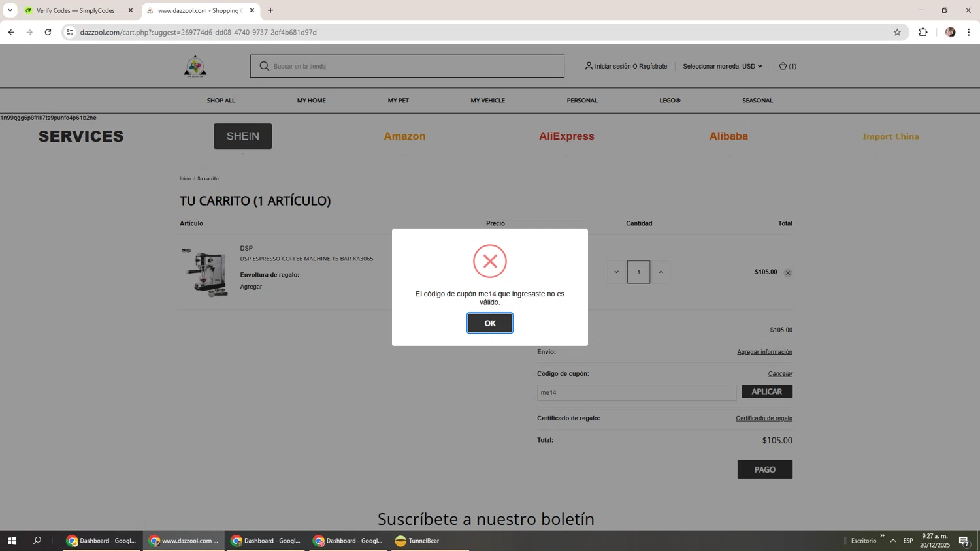Screen dimensions: 980x551
Task: Click Cancelar coupon link
Action: point(780,374)
